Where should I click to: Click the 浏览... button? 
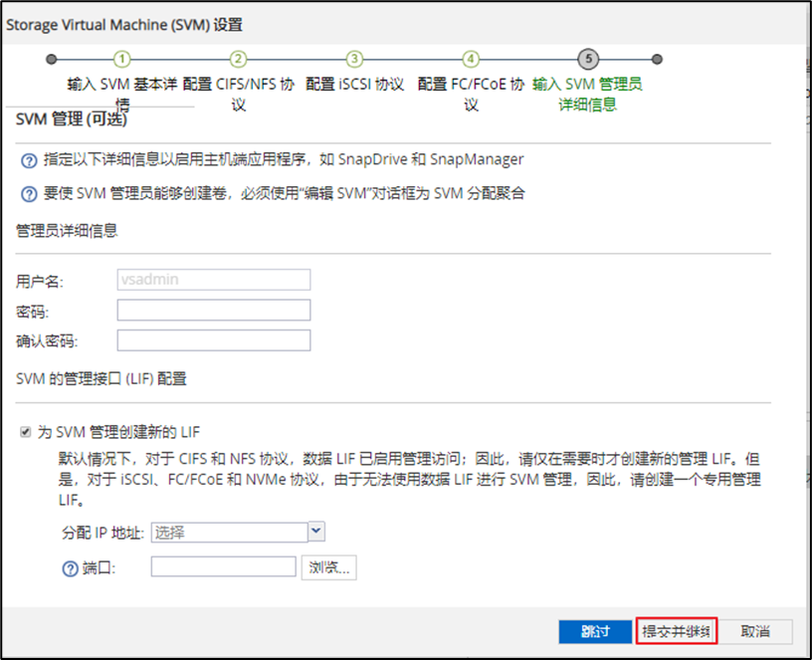tap(330, 567)
